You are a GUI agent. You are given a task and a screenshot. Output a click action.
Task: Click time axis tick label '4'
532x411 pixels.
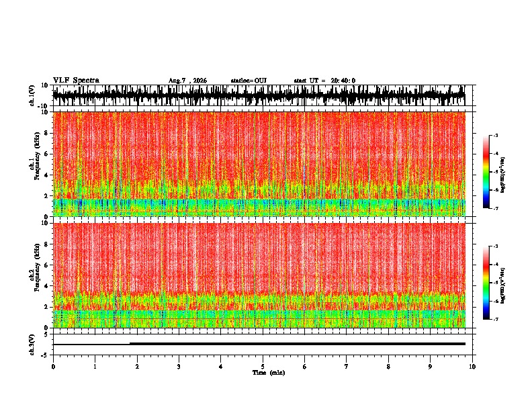221,367
